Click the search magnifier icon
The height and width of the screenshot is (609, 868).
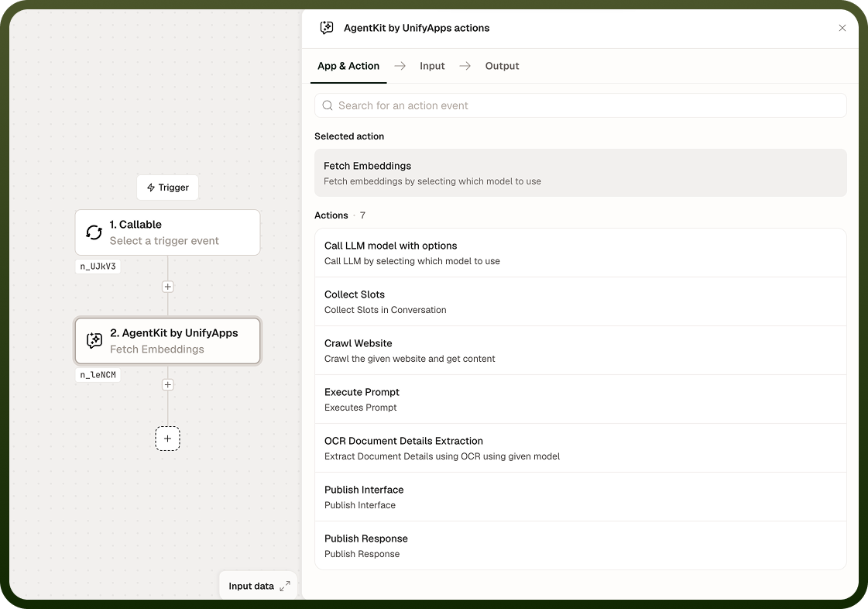click(x=328, y=105)
